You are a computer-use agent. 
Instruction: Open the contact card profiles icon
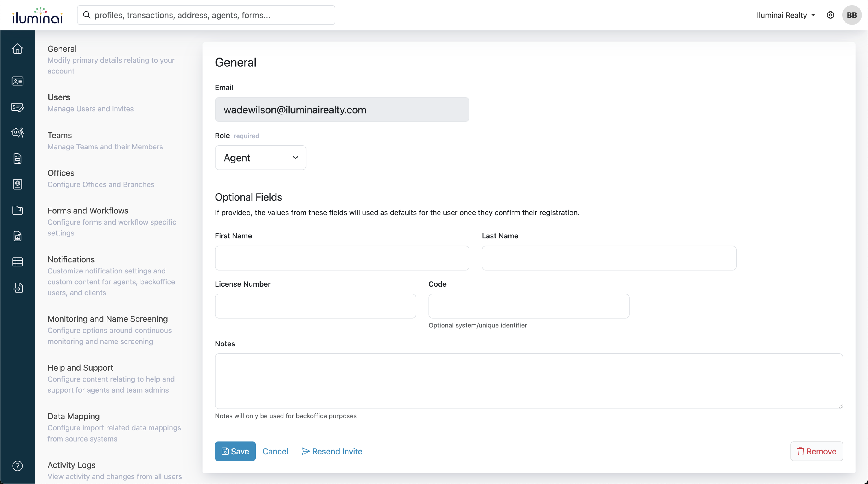pos(18,81)
